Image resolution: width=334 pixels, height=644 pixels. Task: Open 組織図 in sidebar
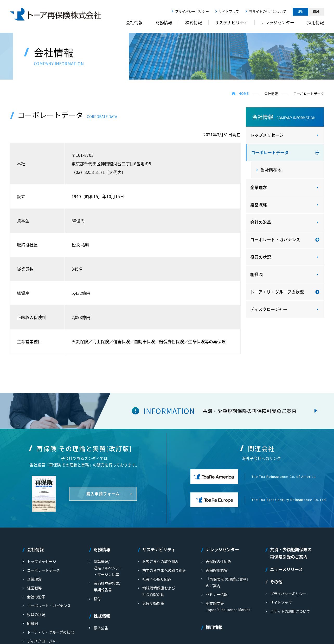tap(285, 275)
